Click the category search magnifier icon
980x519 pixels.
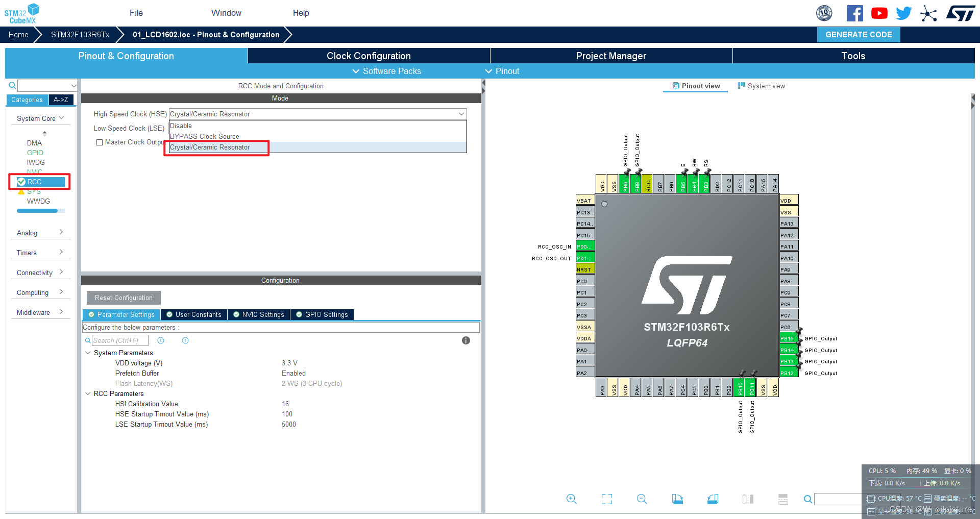pyautogui.click(x=12, y=85)
